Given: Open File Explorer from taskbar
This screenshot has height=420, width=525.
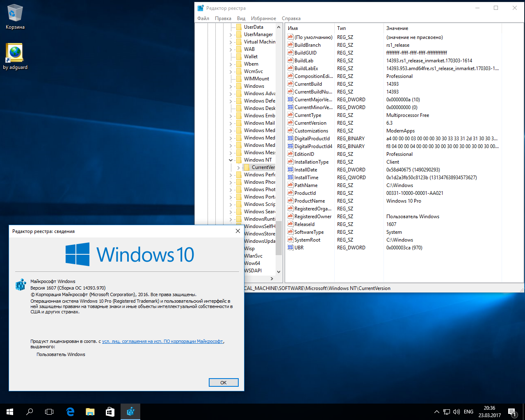Looking at the screenshot, I should (x=90, y=412).
